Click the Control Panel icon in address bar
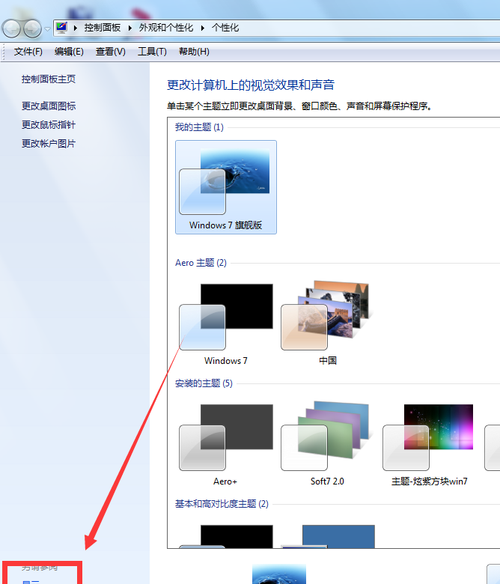 (61, 27)
